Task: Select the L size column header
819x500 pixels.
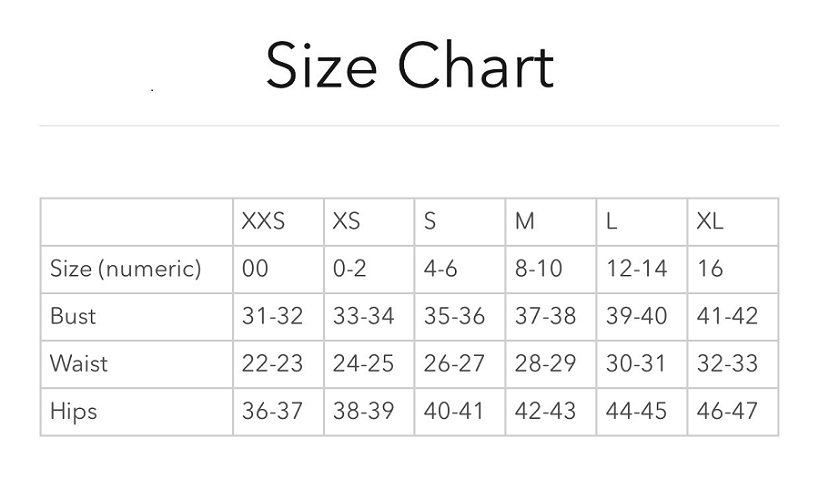Action: pos(611,221)
